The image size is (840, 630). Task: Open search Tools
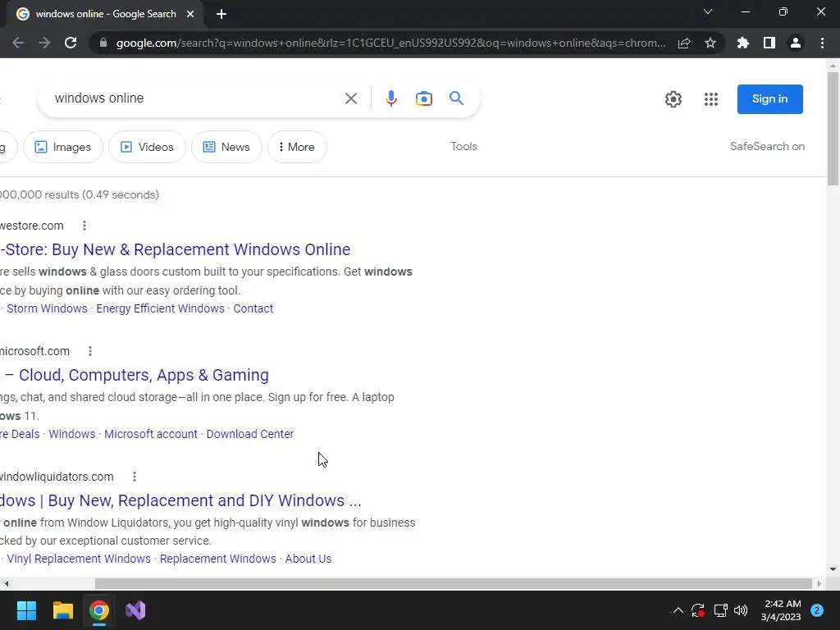[x=464, y=146]
